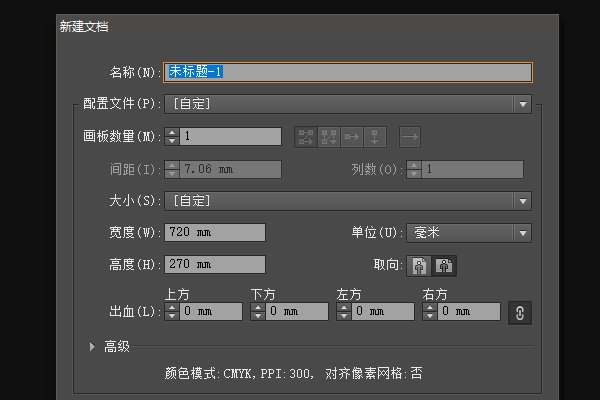
Task: Click the 右方 right bleed field
Action: (x=469, y=311)
